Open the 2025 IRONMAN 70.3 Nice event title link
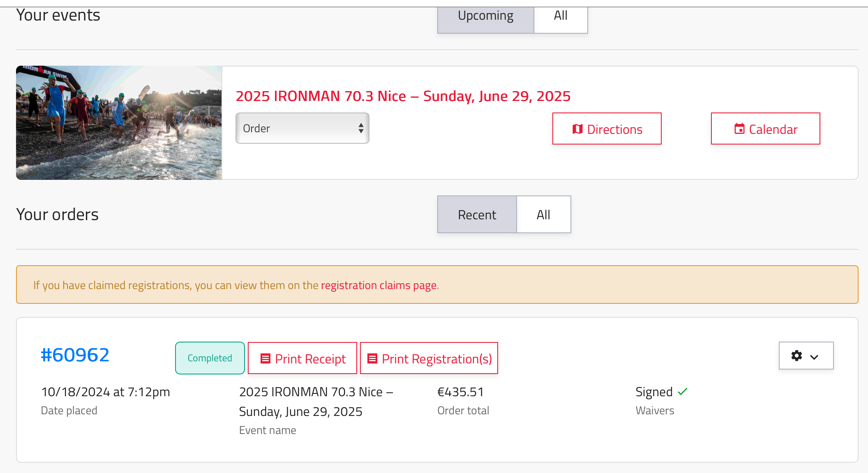Viewport: 868px width, 473px height. pyautogui.click(x=403, y=96)
